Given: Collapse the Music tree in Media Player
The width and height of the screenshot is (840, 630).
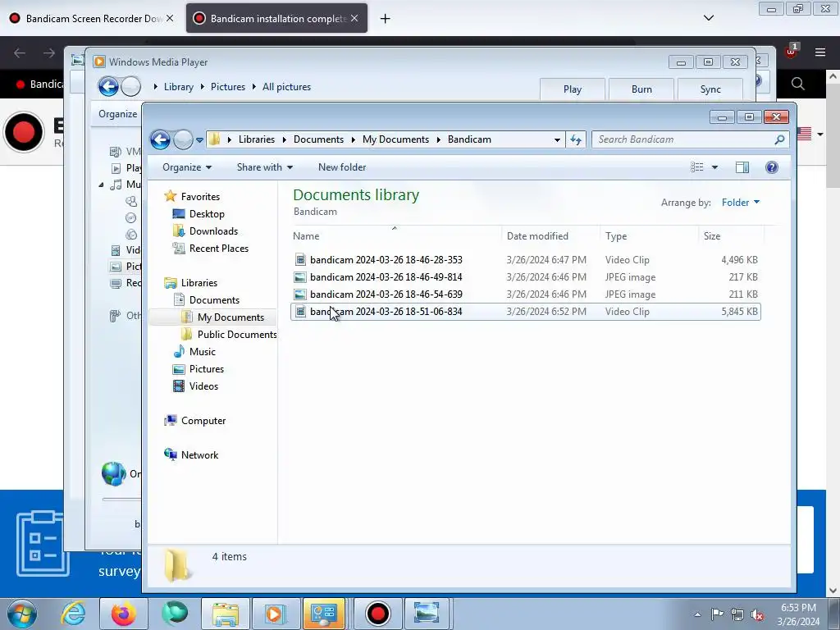Looking at the screenshot, I should [101, 185].
